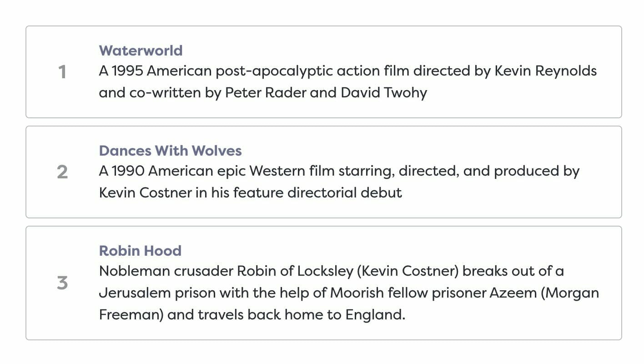Select the first list card
Viewport: 644px width, 364px height.
click(324, 72)
